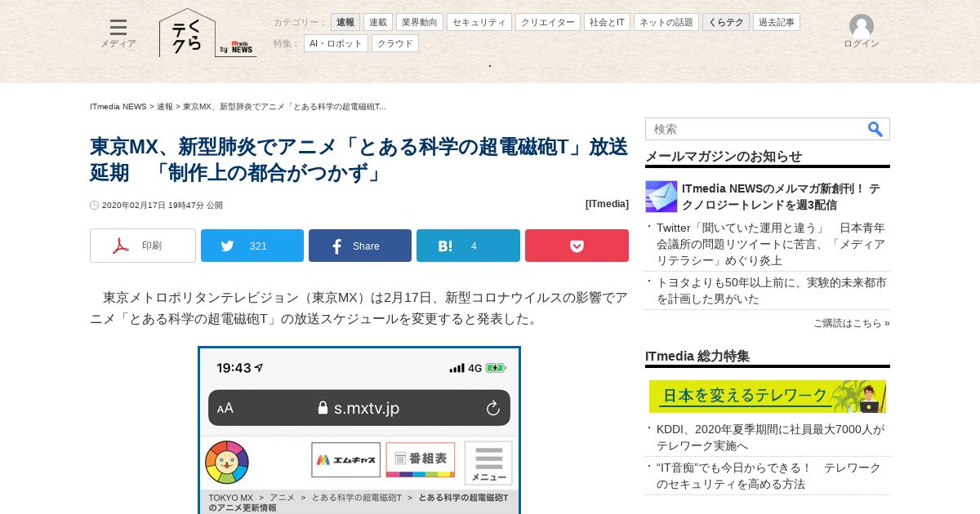Viewport: 980px width, 514px height.
Task: Share on Twitter button showing 321
Action: tap(252, 246)
